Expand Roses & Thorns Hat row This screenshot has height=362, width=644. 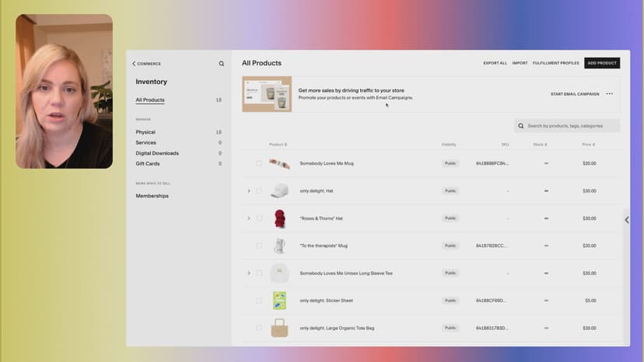coord(249,218)
